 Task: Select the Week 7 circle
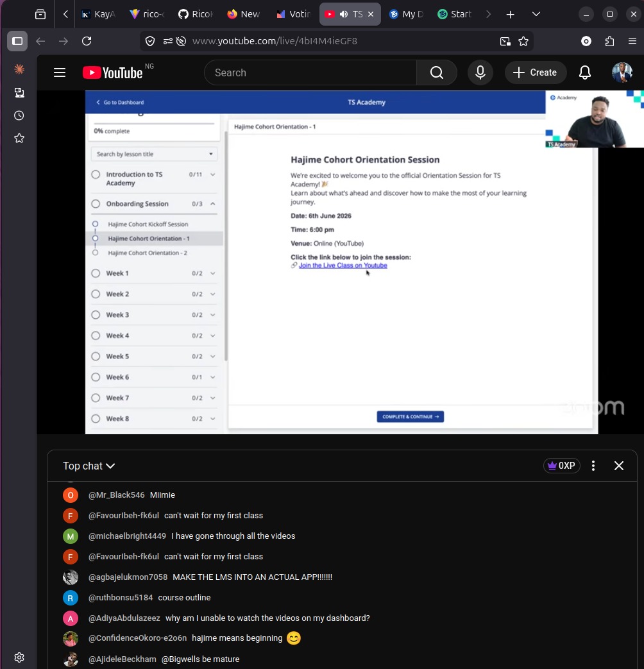pos(96,398)
